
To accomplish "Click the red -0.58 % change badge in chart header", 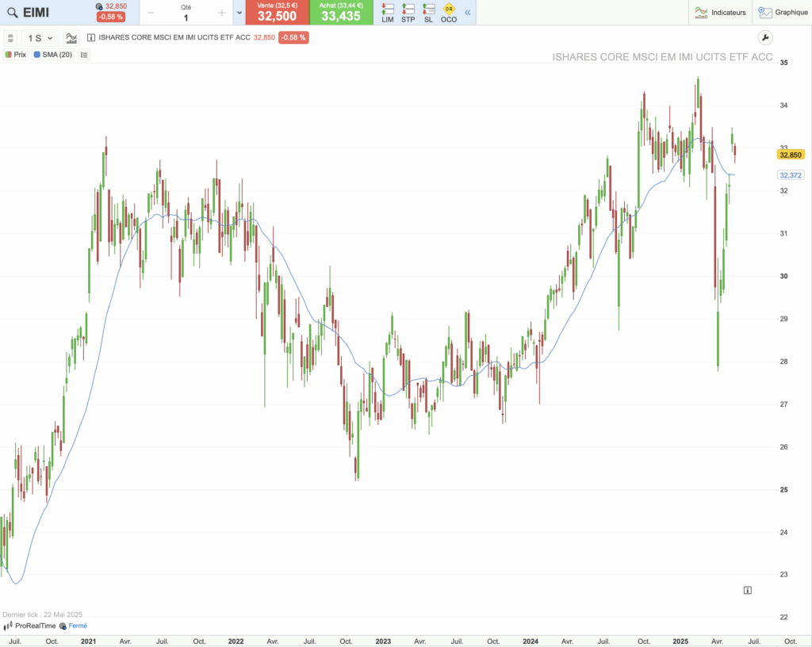I will [x=293, y=37].
